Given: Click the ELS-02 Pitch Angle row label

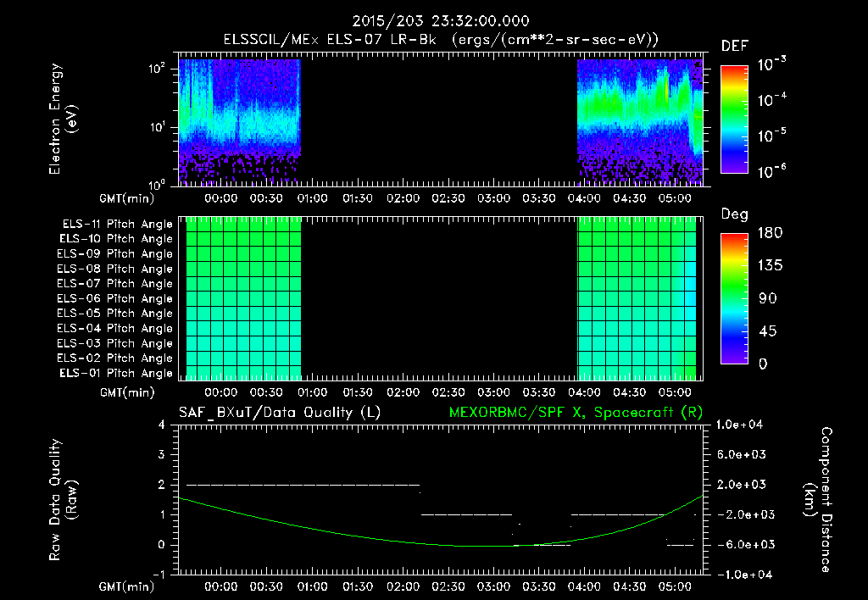Looking at the screenshot, I should coord(114,358).
